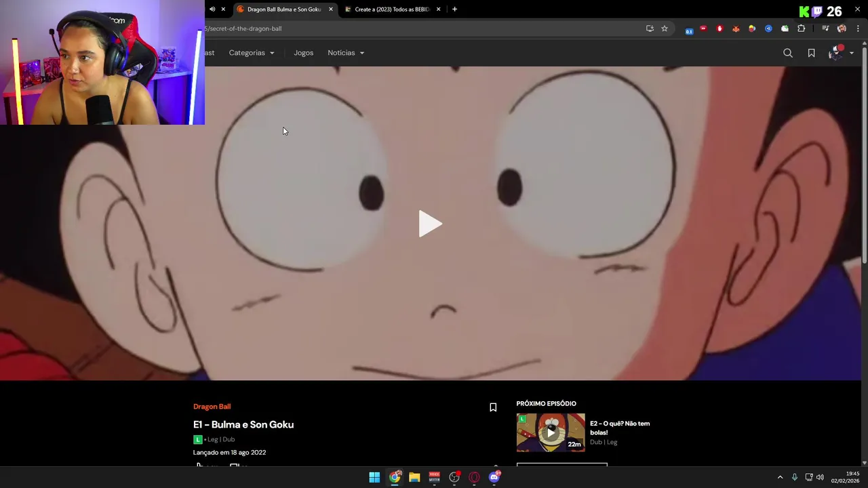Add episode to watchlist bookmark icon near title
This screenshot has width=868, height=488.
pos(493,407)
